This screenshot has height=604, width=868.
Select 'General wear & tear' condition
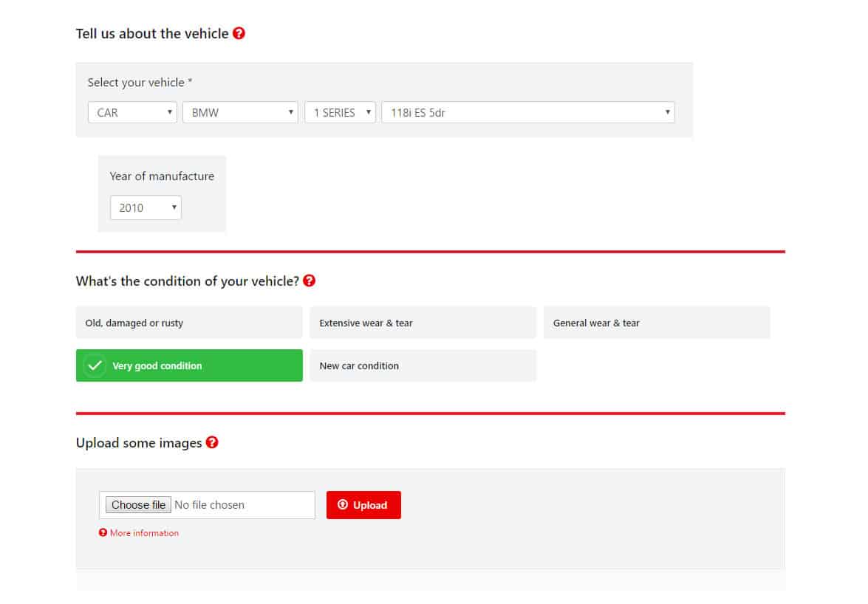657,323
